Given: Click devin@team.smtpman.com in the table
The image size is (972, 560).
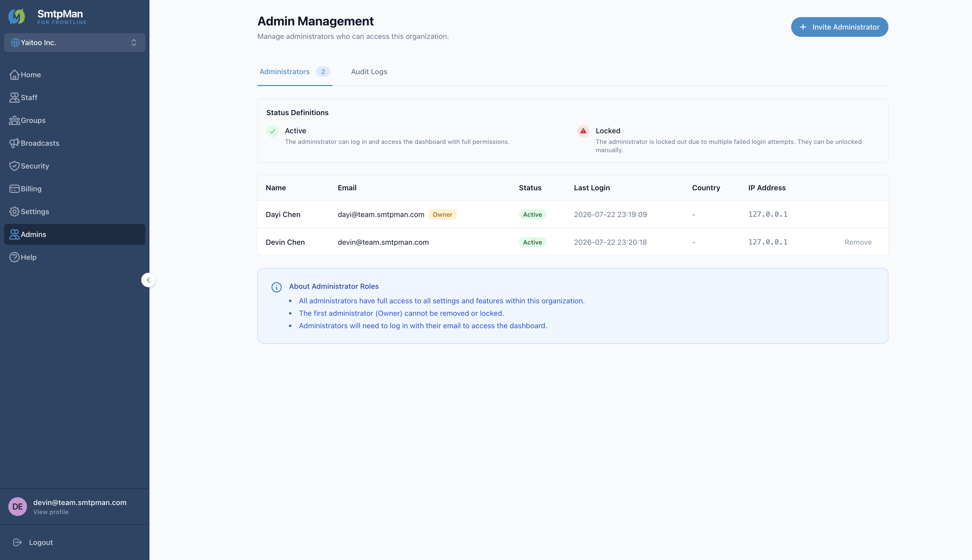Looking at the screenshot, I should point(383,242).
